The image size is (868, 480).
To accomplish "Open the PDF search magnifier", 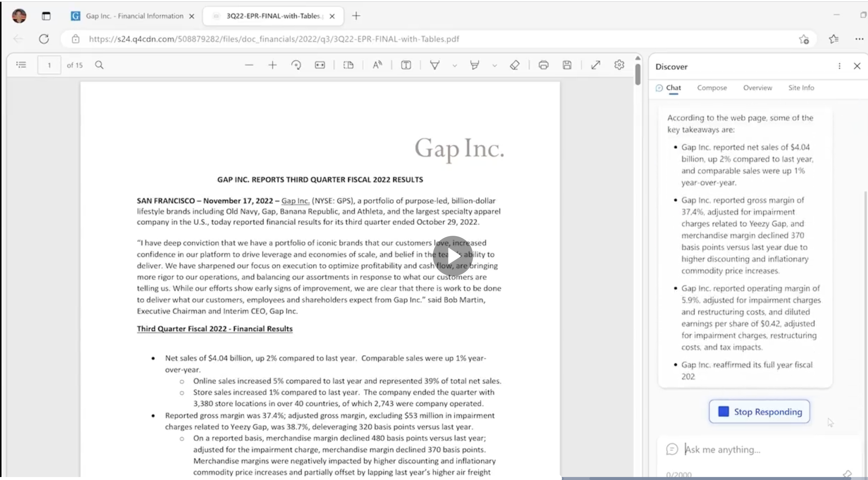I will click(x=99, y=64).
